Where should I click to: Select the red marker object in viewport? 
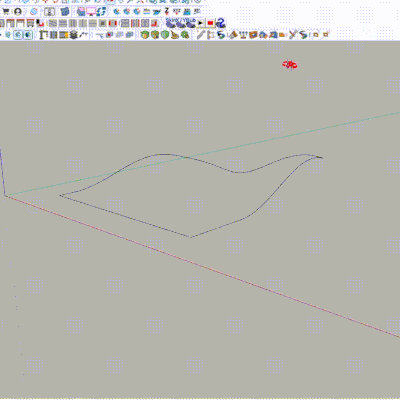pos(290,64)
